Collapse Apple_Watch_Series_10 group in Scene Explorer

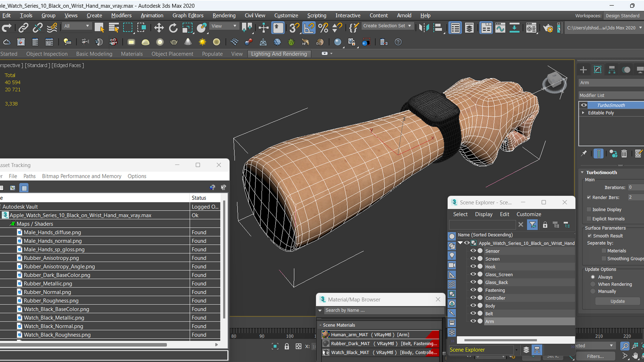(x=460, y=243)
